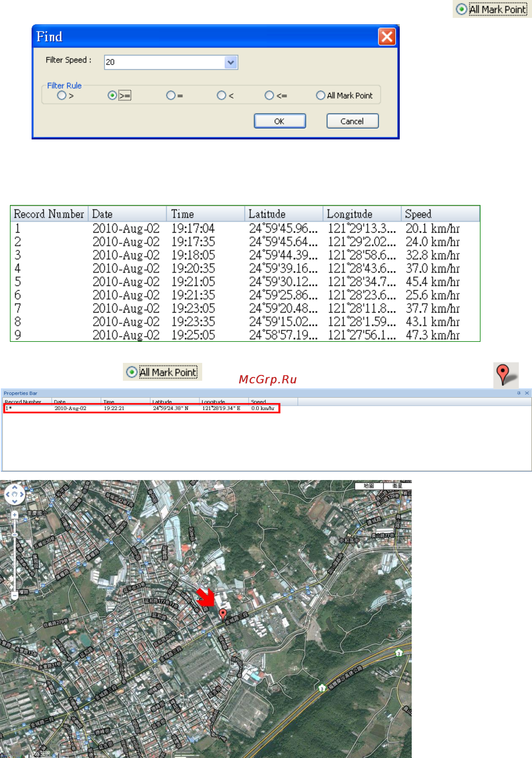Close the Properties Bar panel
The width and height of the screenshot is (532, 758).
pyautogui.click(x=527, y=393)
